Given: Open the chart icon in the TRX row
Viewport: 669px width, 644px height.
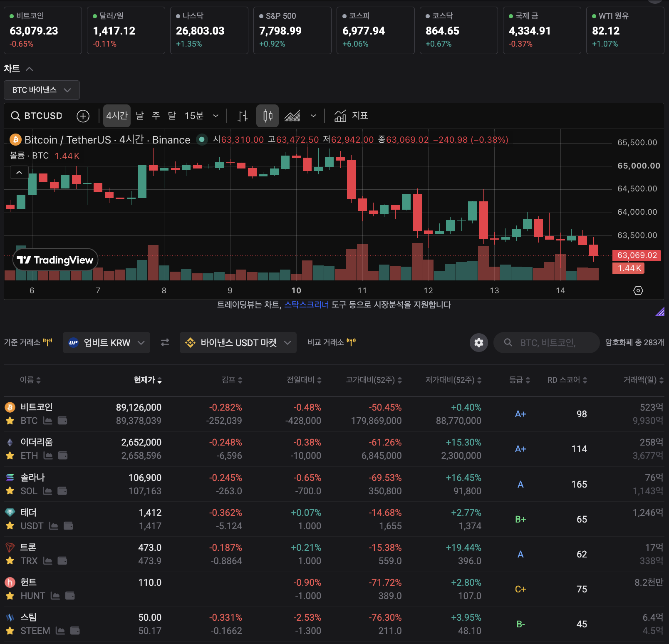Looking at the screenshot, I should [x=48, y=561].
